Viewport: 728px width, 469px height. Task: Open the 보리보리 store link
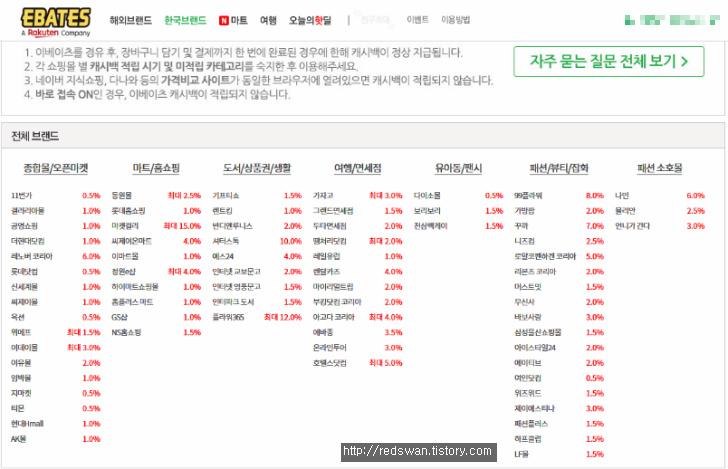coord(428,211)
